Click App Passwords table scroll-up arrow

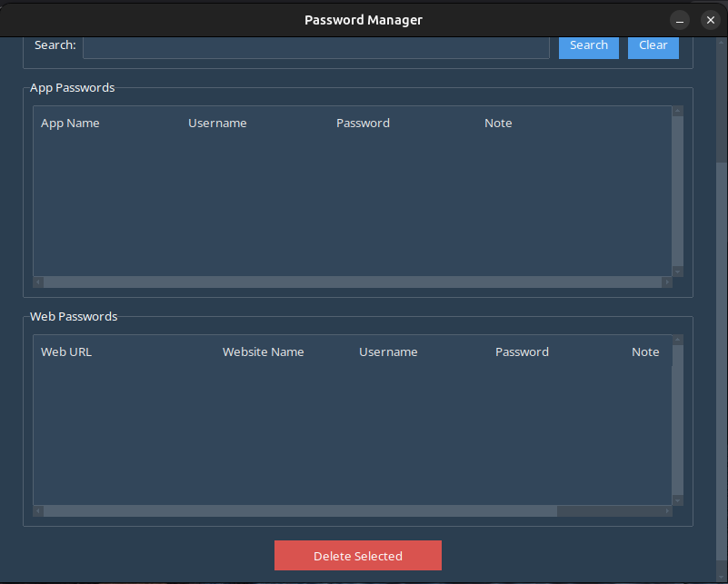click(677, 112)
